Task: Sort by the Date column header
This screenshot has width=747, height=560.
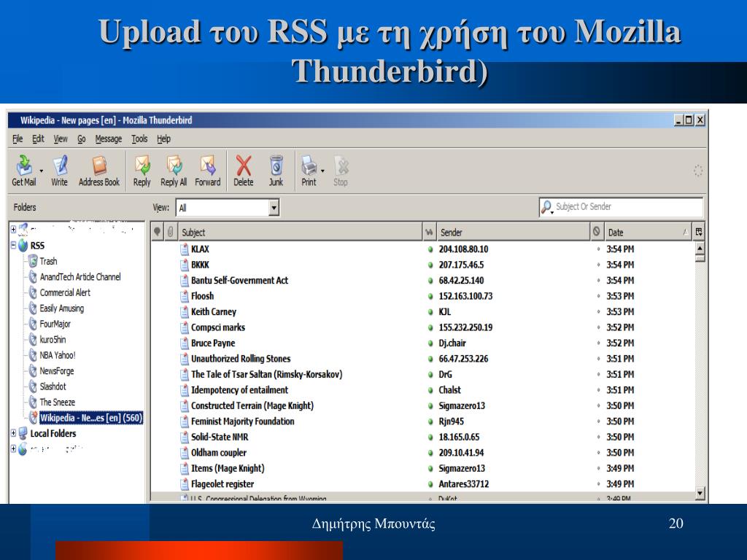Action: (x=648, y=233)
